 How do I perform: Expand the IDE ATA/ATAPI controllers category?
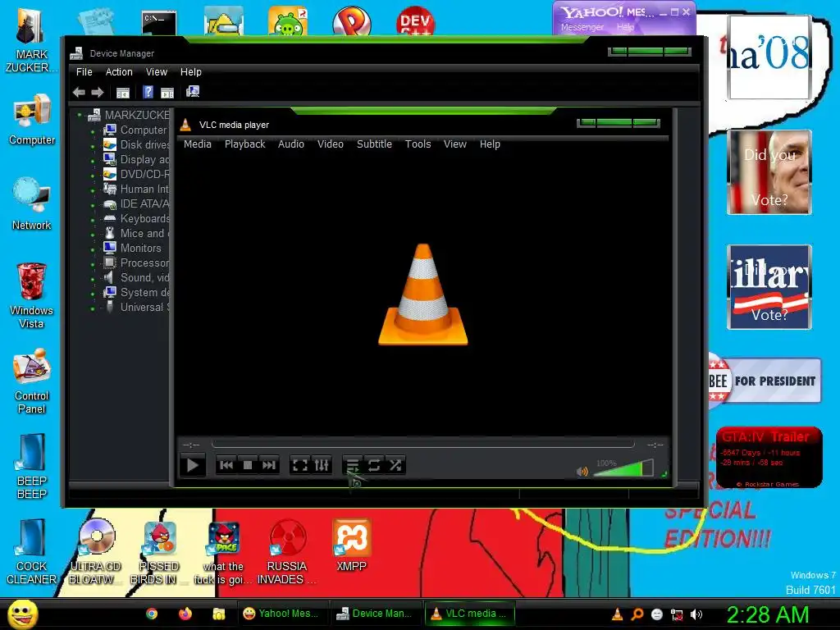point(93,204)
